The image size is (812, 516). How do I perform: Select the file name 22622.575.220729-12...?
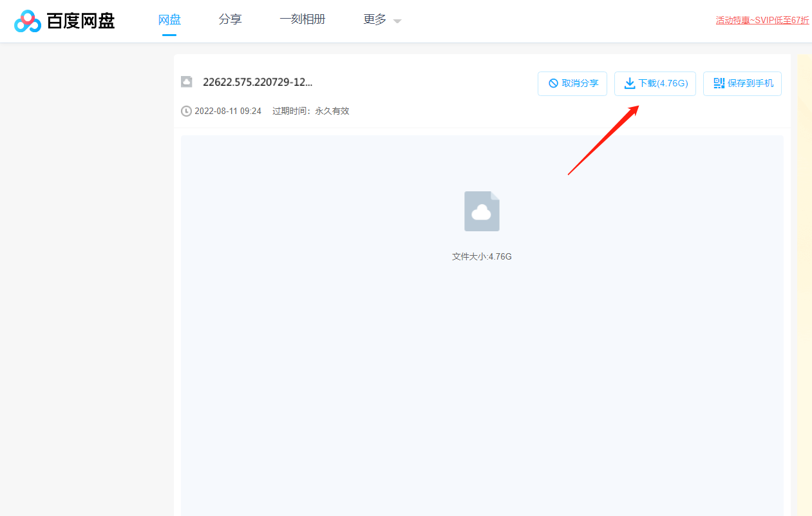click(x=258, y=82)
